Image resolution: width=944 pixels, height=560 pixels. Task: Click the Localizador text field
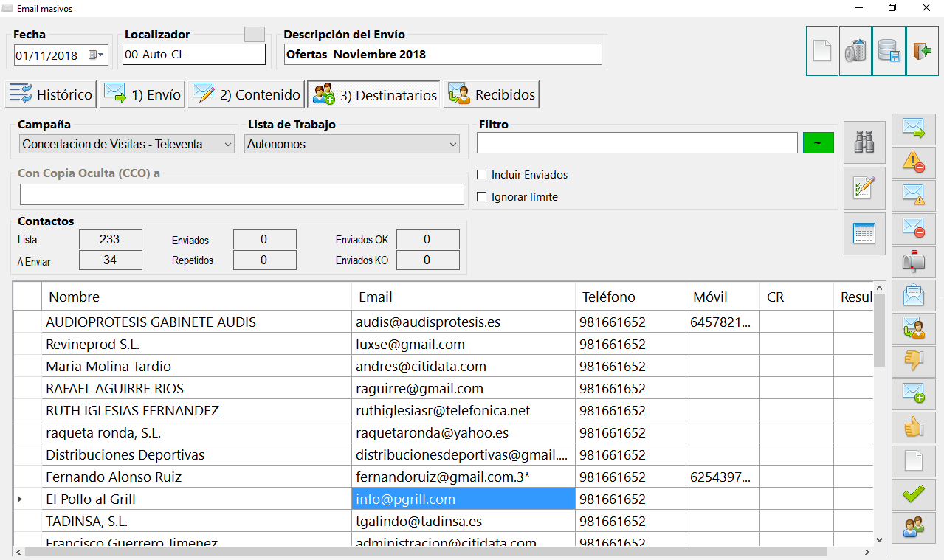[x=194, y=55]
